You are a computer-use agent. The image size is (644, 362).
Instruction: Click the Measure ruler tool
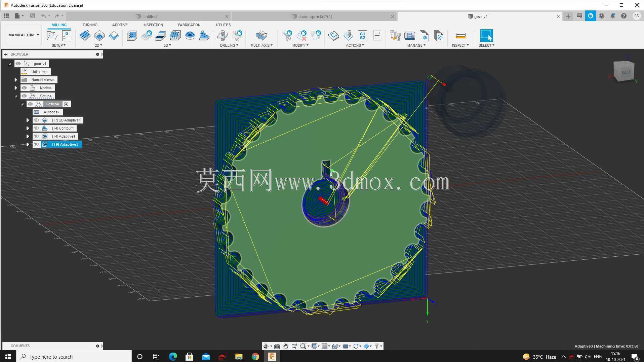pyautogui.click(x=460, y=36)
